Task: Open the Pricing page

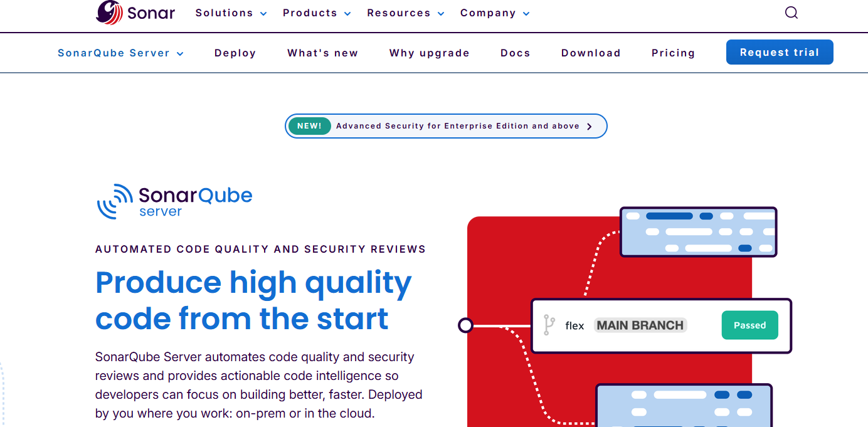Action: coord(673,53)
